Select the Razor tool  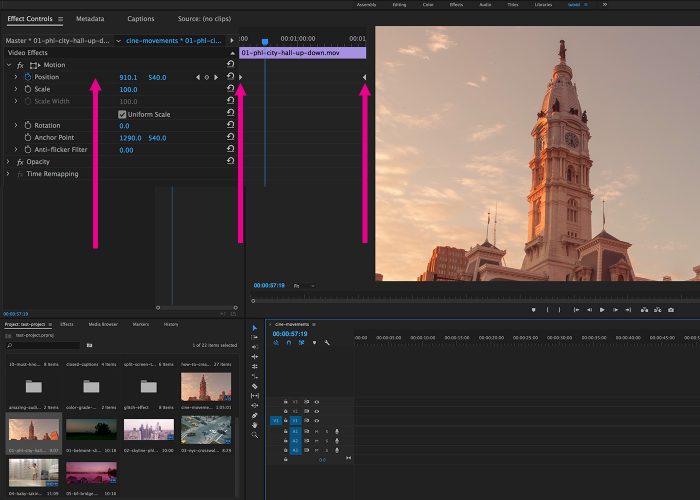[254, 386]
